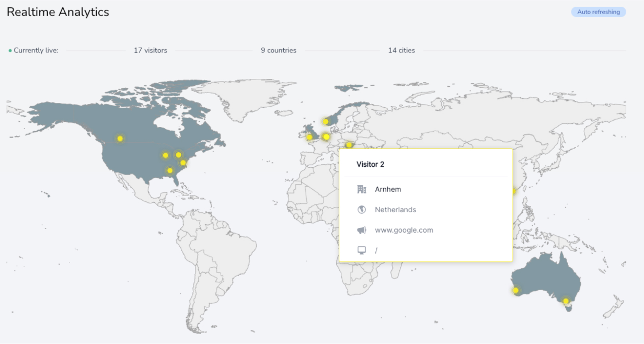The image size is (644, 344).
Task: Select the visitor marker in western Canada
Action: (x=120, y=139)
